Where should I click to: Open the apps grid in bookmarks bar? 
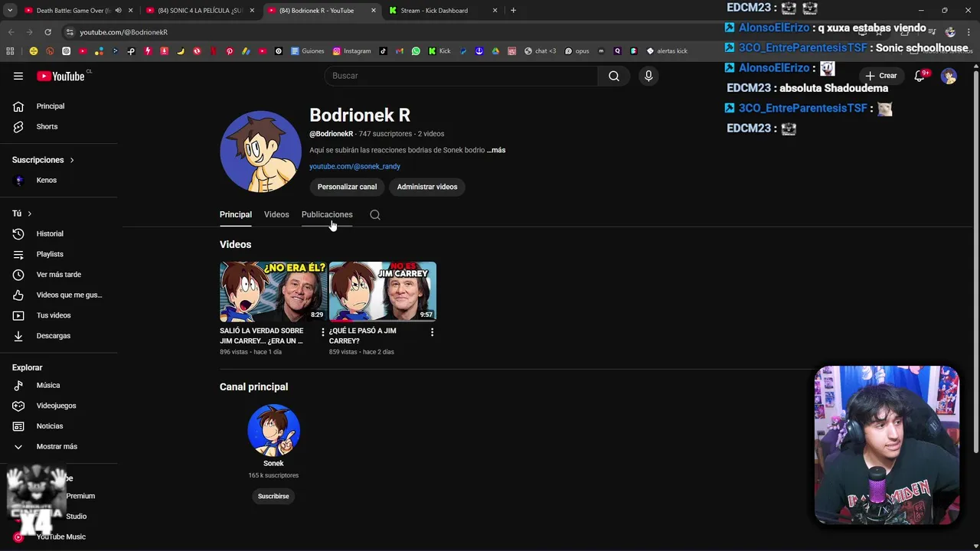pos(10,51)
